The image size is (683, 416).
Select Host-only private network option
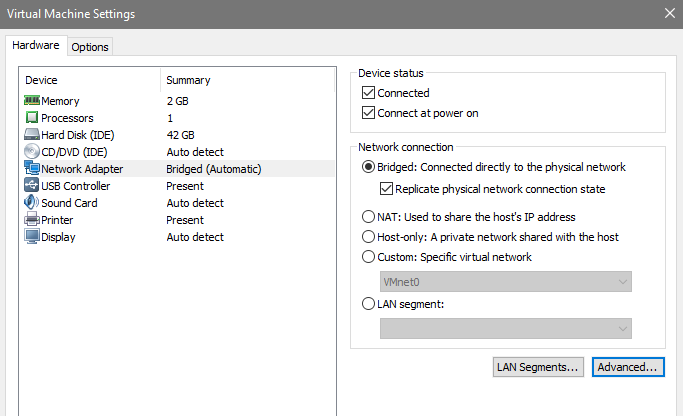tap(368, 237)
